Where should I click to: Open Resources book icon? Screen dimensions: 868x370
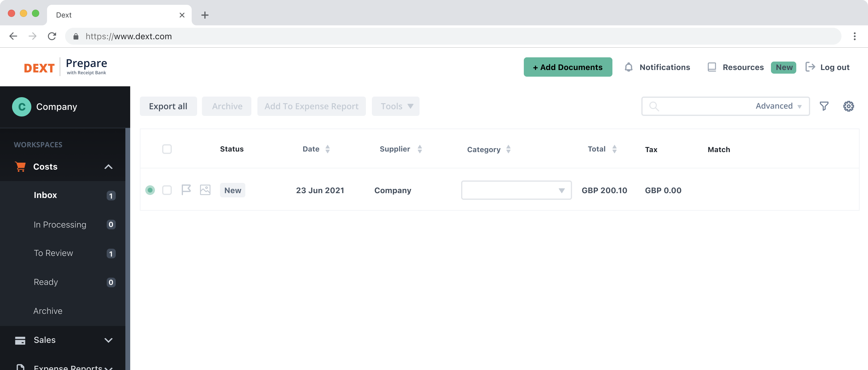point(712,67)
